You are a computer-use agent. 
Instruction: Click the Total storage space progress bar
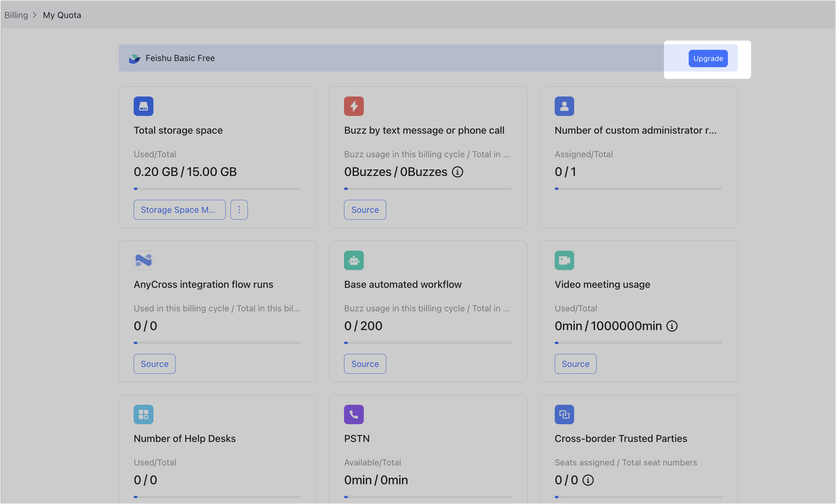[x=218, y=189]
